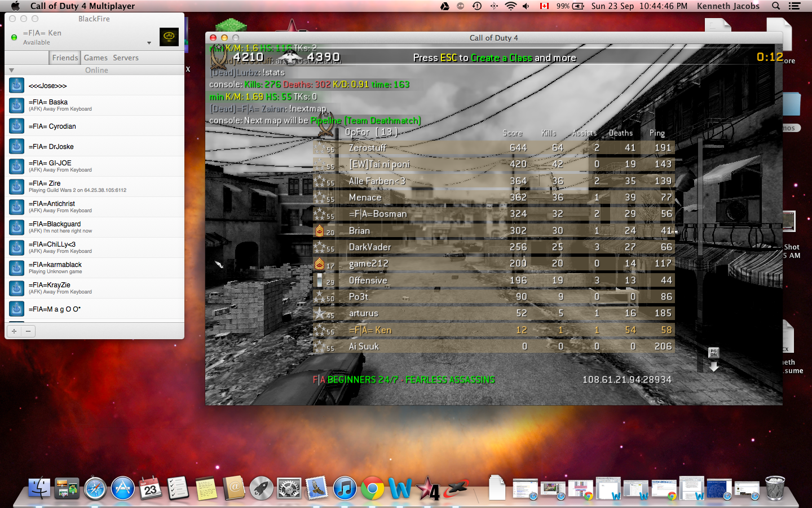812x508 pixels.
Task: Select friend =F|A=KrayZie
Action: coord(95,288)
